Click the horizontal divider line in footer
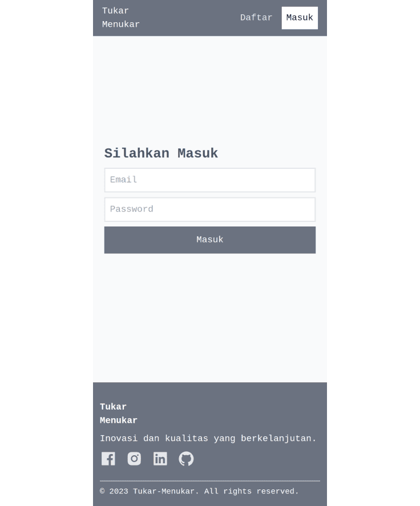Screen dimensions: 420x506 pyautogui.click(x=210, y=481)
